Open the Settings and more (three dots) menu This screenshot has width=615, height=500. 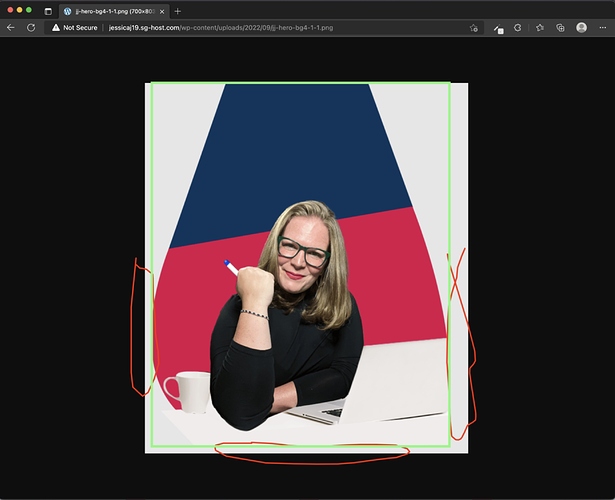tap(602, 28)
